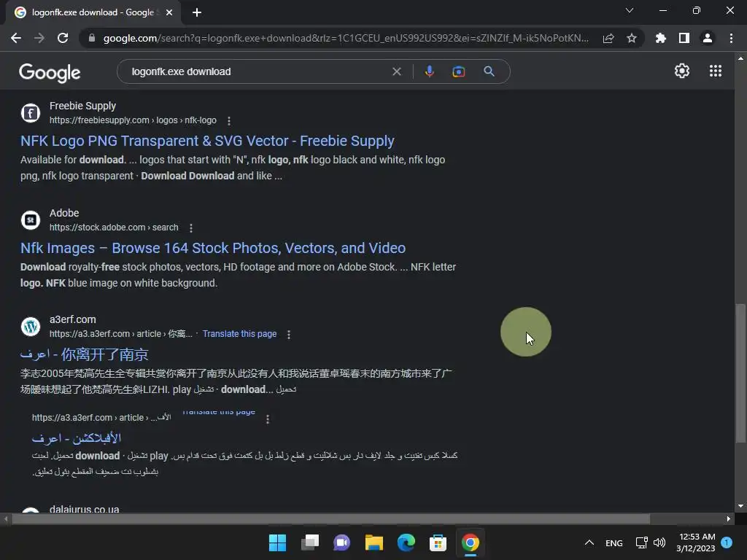Launch Microsoft Edge from taskbar
The image size is (747, 560).
(406, 542)
